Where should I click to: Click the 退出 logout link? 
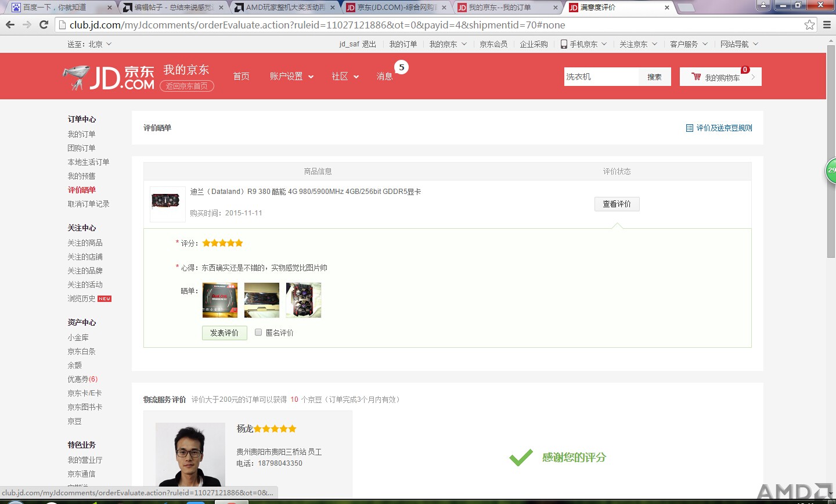[369, 44]
